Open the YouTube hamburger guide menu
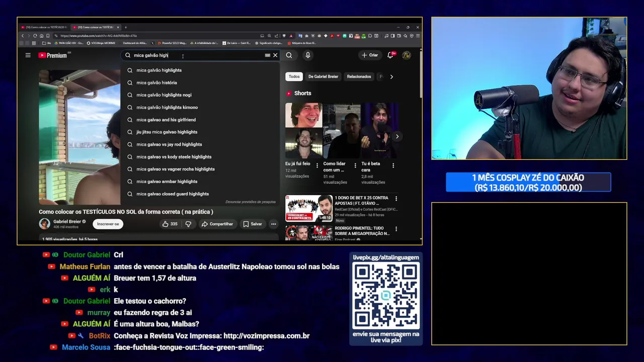Image resolution: width=644 pixels, height=362 pixels. [x=28, y=55]
